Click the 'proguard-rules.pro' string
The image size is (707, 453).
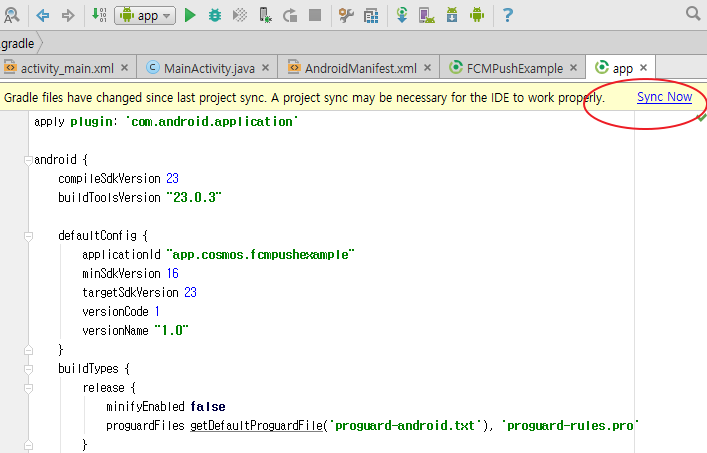pos(570,426)
